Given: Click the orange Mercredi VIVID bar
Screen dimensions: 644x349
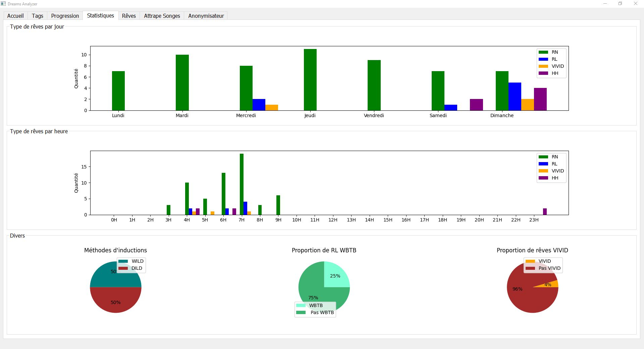Looking at the screenshot, I should pos(272,107).
